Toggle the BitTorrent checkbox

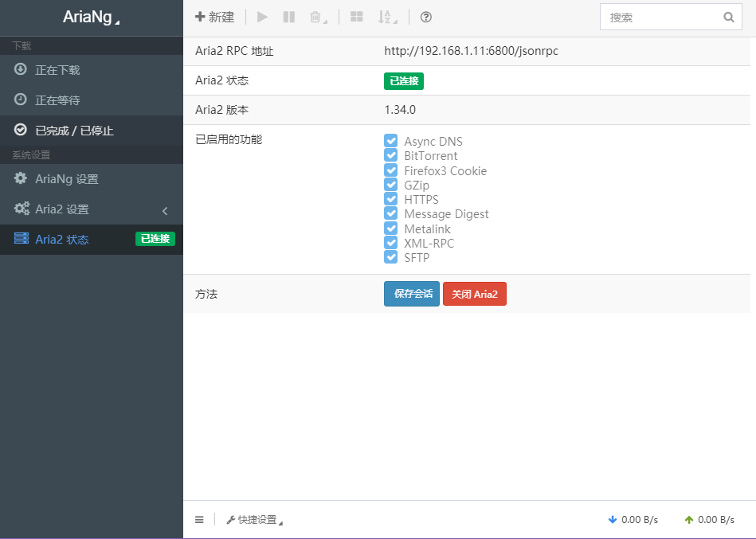tap(391, 155)
